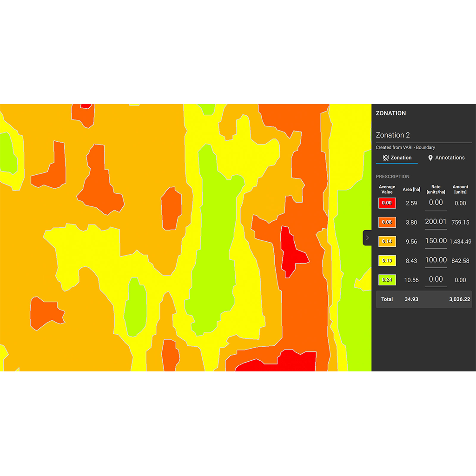
Task: Edit the rate field showing 200.01
Action: [x=436, y=222]
